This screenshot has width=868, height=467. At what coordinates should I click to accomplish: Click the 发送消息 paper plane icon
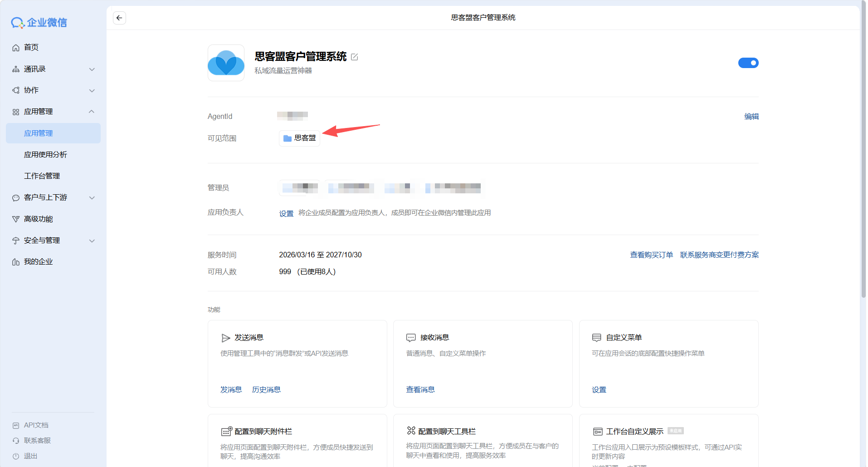226,338
